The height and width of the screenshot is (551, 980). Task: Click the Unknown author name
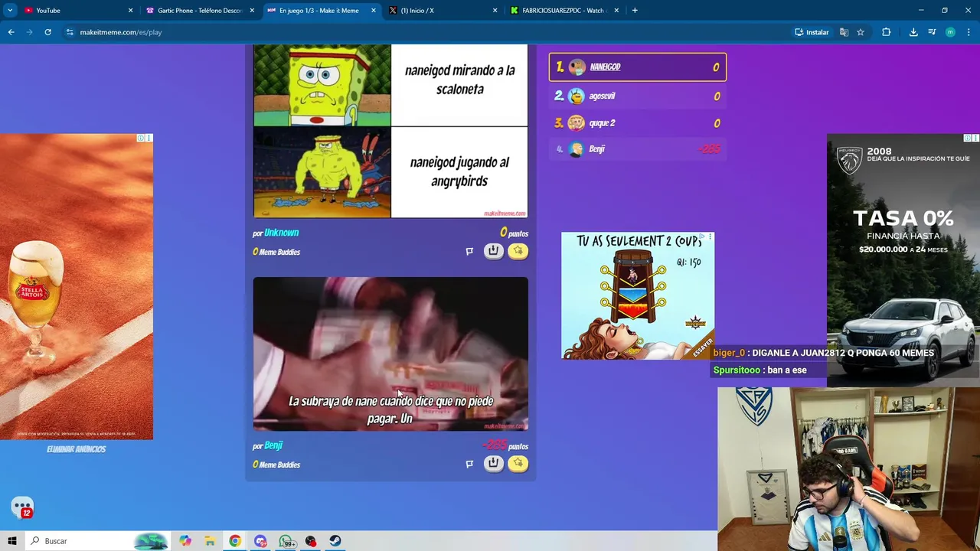coord(281,233)
